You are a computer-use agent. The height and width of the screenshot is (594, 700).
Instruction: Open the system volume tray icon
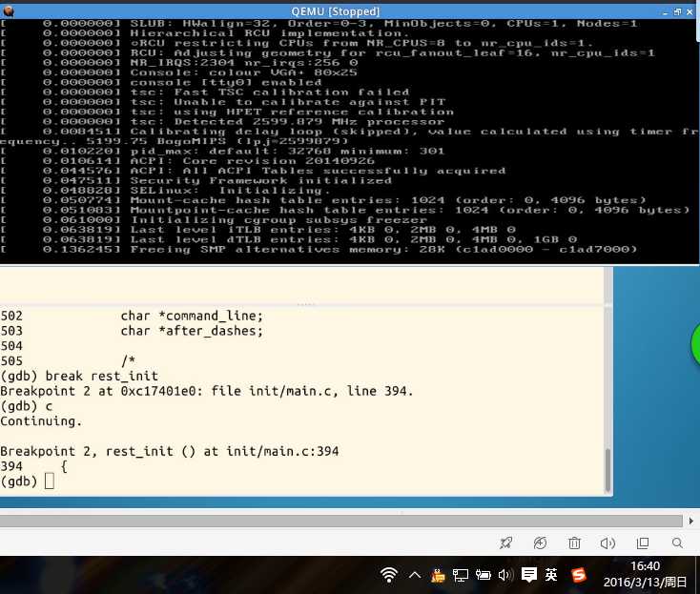(504, 575)
